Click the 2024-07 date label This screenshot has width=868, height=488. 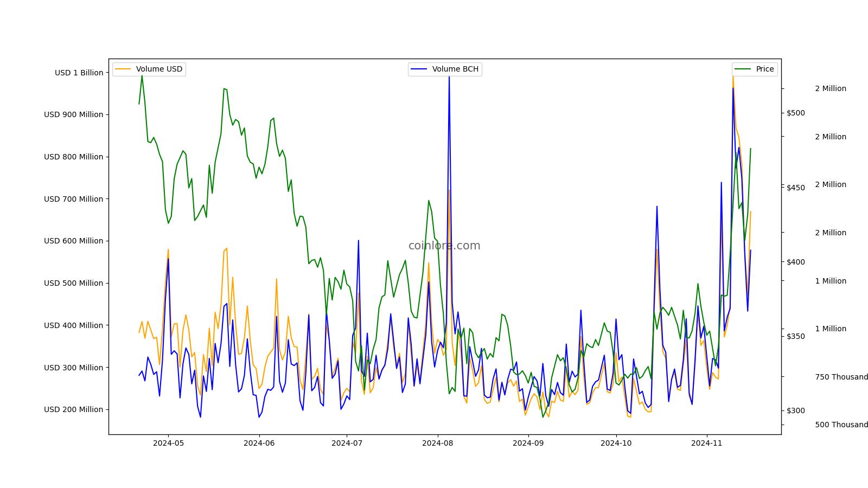(347, 443)
